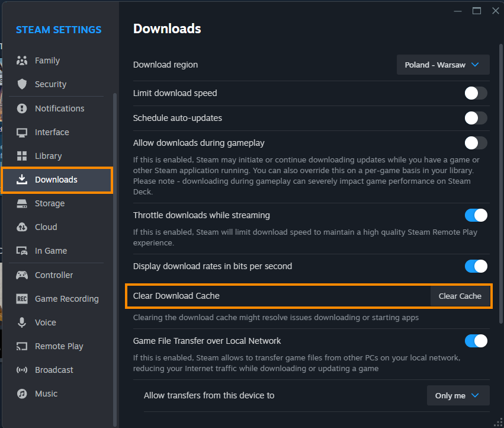The height and width of the screenshot is (428, 504).
Task: Open the Poland - Warsaw download region dropdown
Action: (443, 65)
